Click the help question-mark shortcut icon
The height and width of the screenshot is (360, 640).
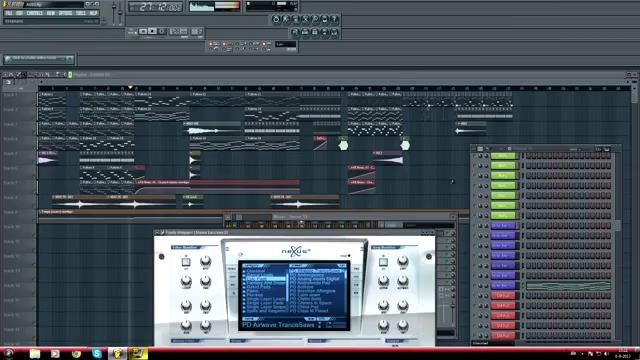[x=334, y=19]
